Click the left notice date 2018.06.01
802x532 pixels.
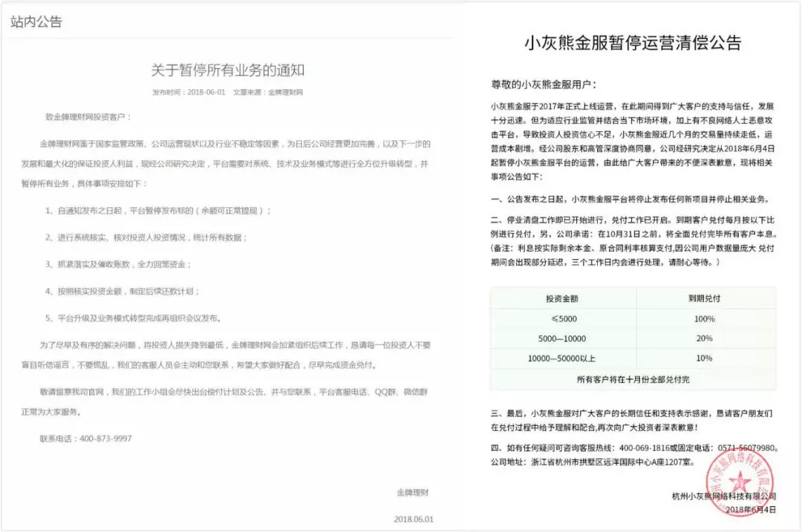[414, 519]
